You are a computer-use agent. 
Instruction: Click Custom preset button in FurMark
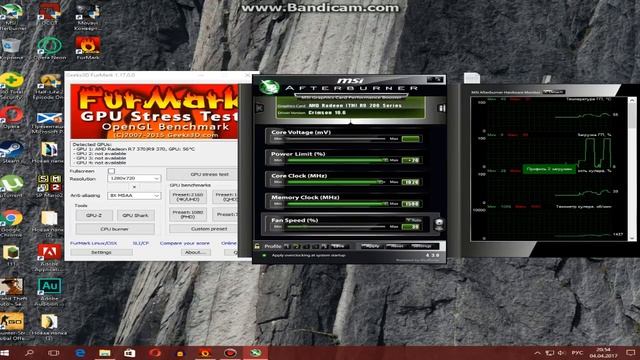click(x=203, y=229)
